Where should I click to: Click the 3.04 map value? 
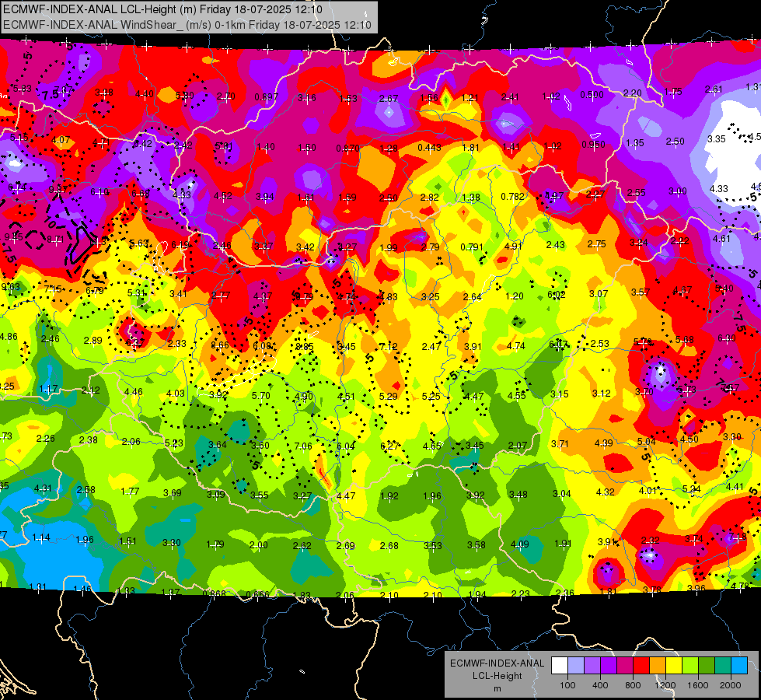pyautogui.click(x=561, y=494)
